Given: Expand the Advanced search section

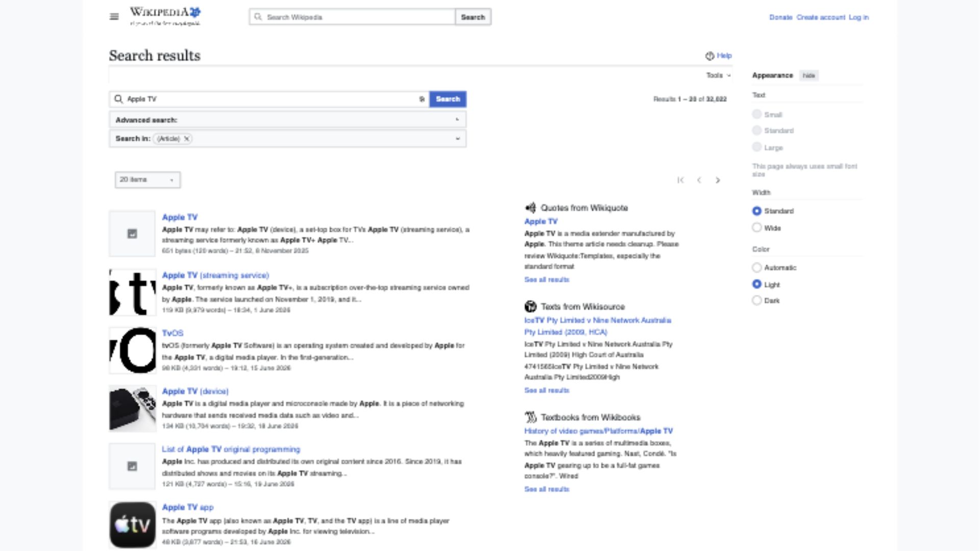Looking at the screenshot, I should pos(287,120).
